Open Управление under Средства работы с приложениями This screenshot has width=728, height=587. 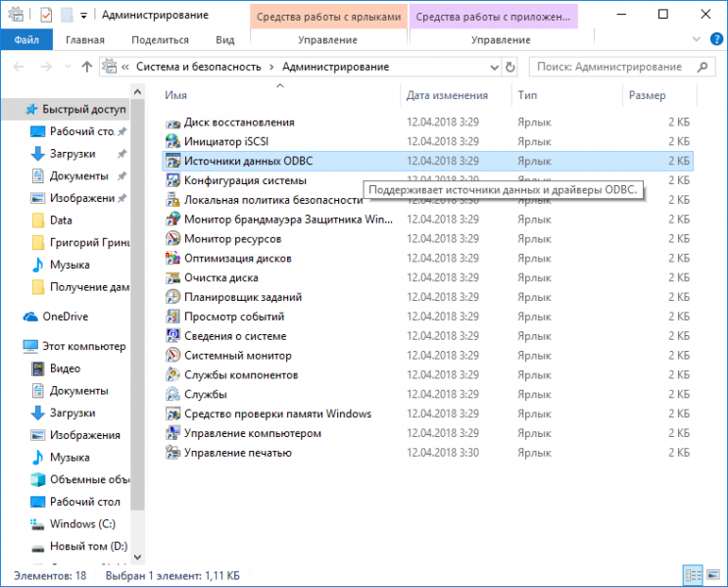[501, 40]
